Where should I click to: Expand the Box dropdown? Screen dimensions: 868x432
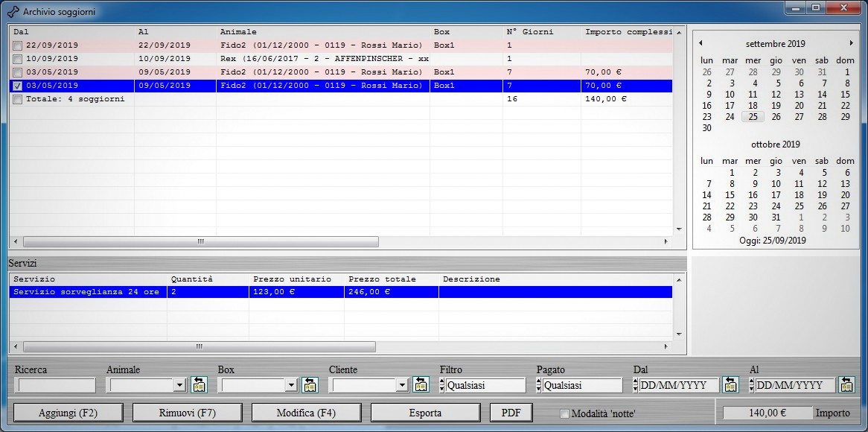(x=290, y=385)
